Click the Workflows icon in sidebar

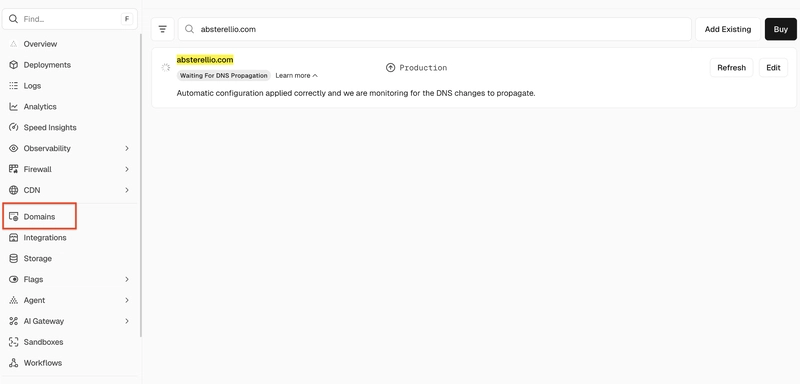tap(14, 363)
